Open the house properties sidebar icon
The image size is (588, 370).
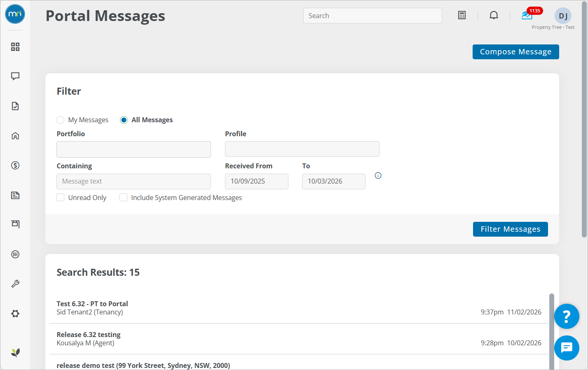pyautogui.click(x=15, y=136)
